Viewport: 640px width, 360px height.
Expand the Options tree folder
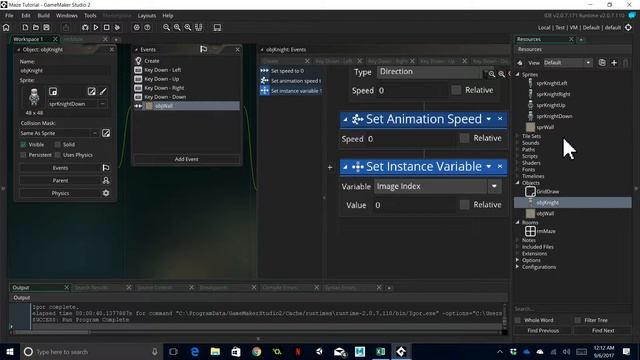click(x=518, y=260)
